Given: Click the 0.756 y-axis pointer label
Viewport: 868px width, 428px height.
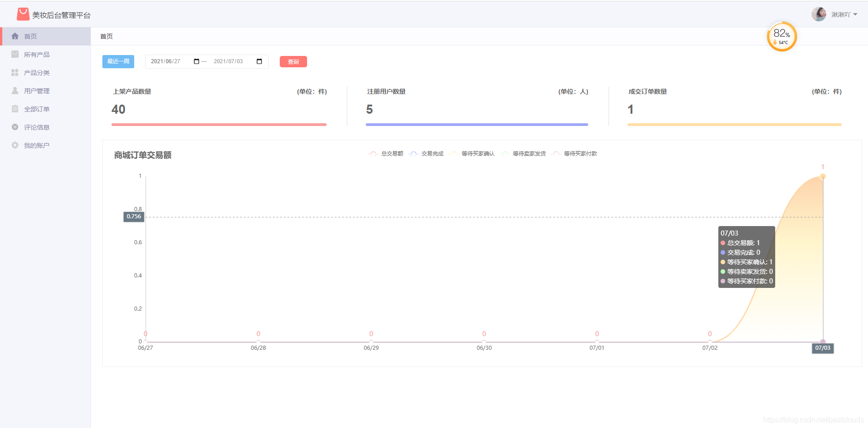Looking at the screenshot, I should pyautogui.click(x=134, y=217).
